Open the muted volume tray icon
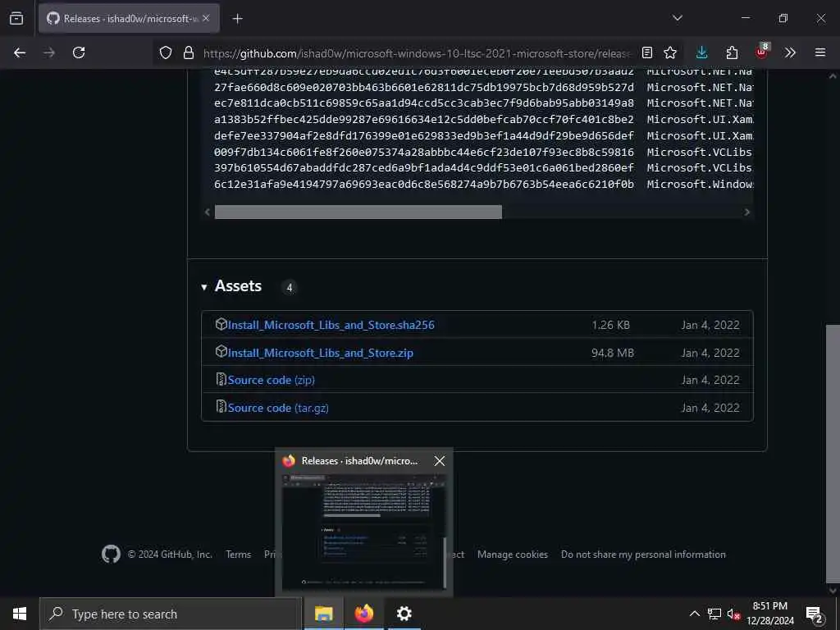The image size is (840, 630). pos(733,614)
